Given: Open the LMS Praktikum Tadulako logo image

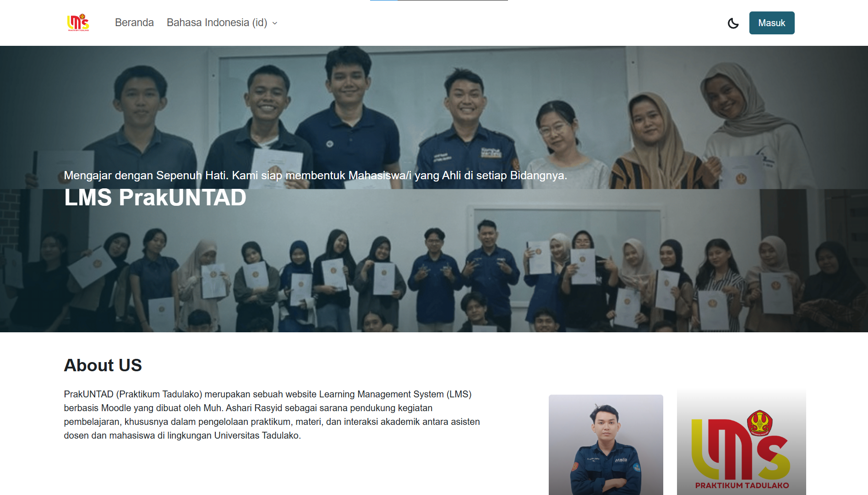Looking at the screenshot, I should pyautogui.click(x=742, y=442).
